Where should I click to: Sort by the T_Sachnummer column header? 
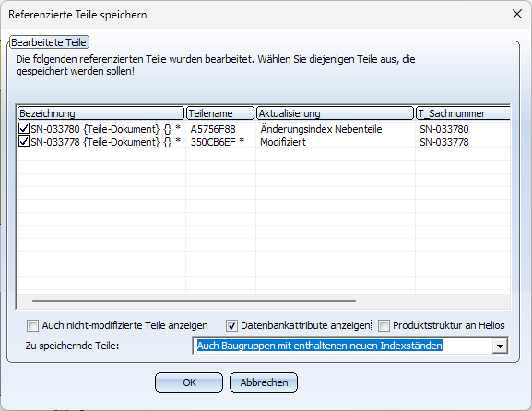(463, 113)
